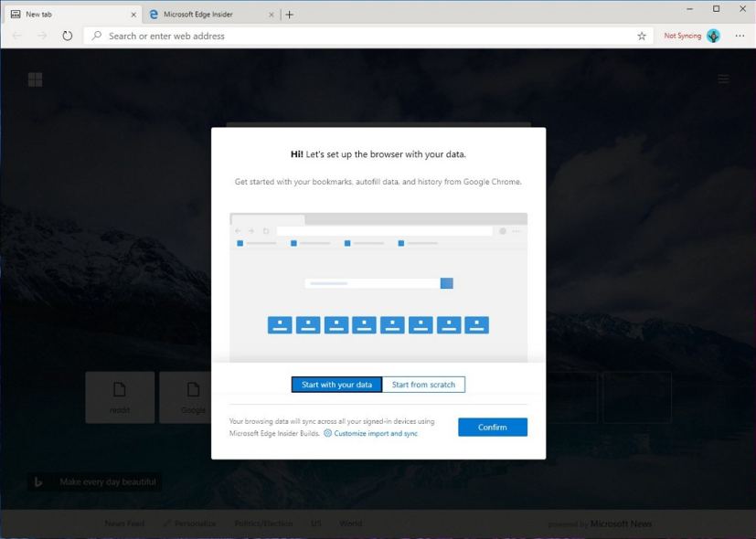Refresh the page with reload icon
The image size is (756, 539).
68,36
